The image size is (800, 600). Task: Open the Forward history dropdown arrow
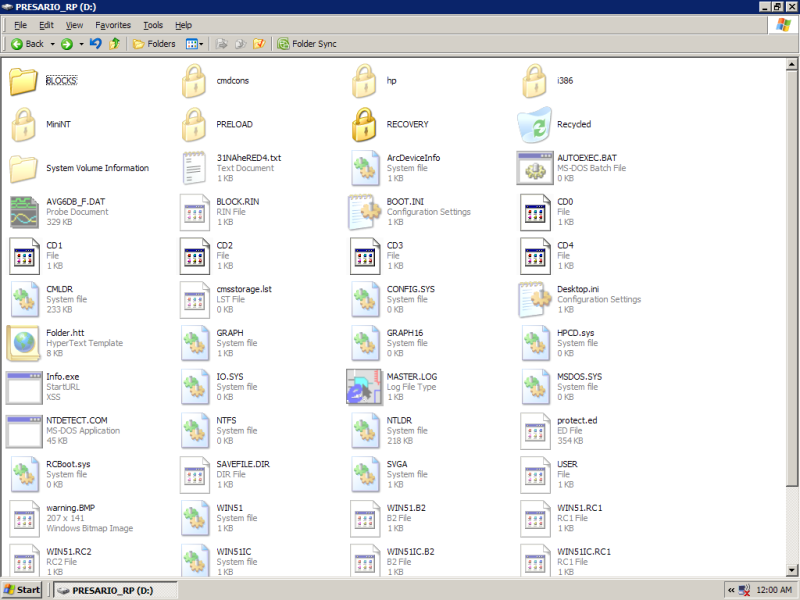(81, 44)
